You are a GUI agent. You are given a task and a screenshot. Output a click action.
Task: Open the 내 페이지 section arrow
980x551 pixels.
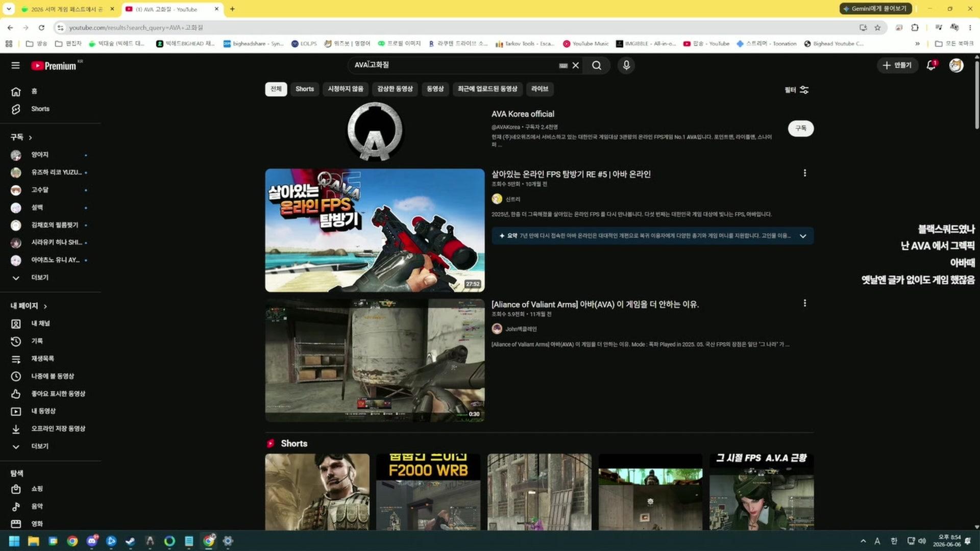(x=45, y=306)
